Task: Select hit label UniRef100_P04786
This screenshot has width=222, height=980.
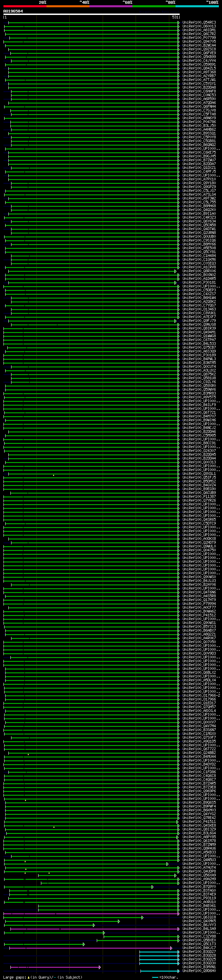Action: 199,122
